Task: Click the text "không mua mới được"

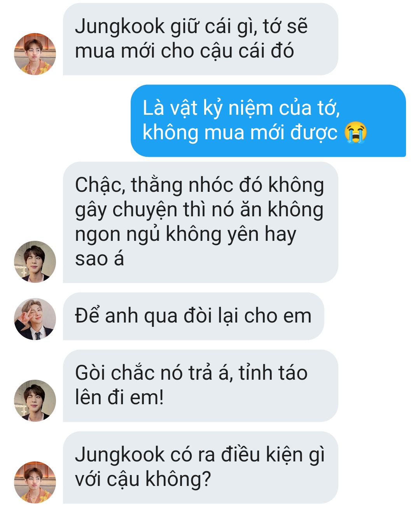Action: click(x=240, y=133)
